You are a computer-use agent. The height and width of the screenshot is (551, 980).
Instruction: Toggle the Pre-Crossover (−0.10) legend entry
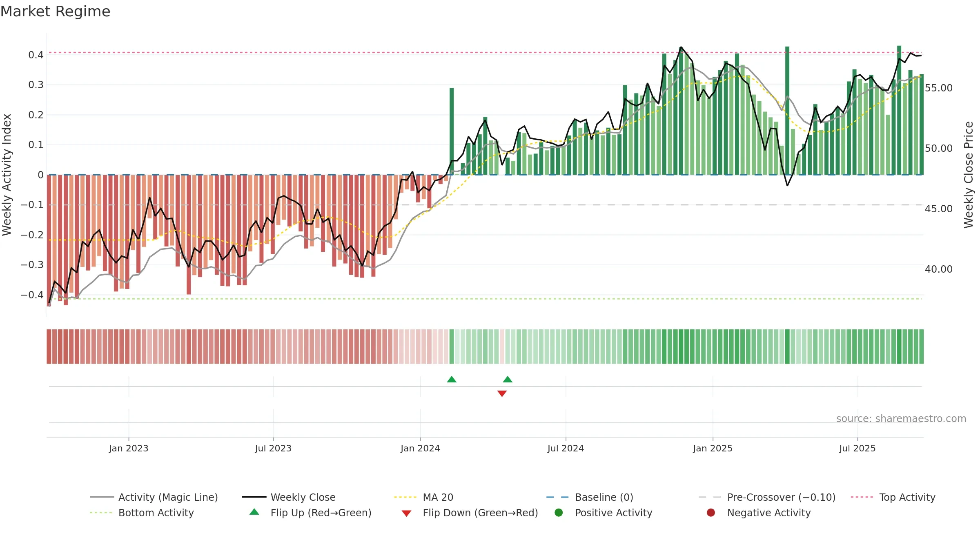point(767,497)
